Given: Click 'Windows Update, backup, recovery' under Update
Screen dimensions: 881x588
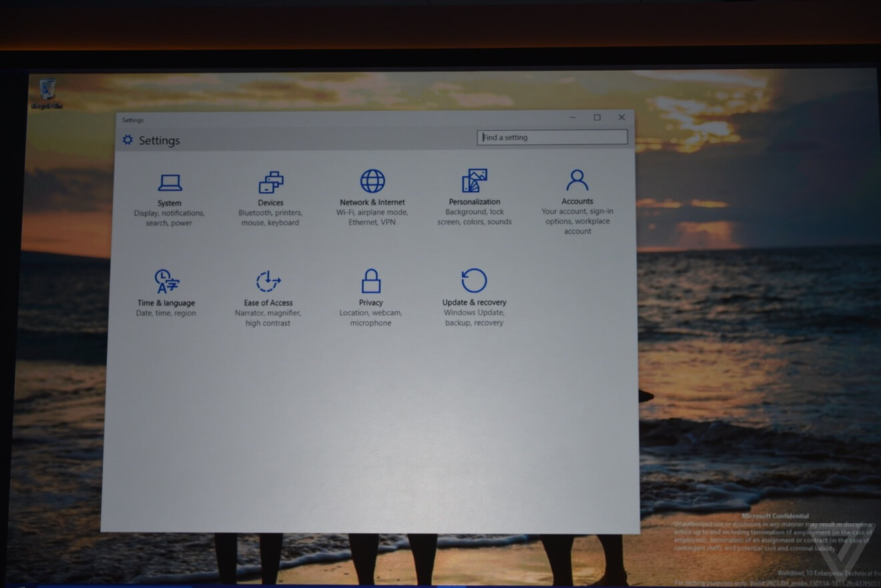Looking at the screenshot, I should click(473, 318).
